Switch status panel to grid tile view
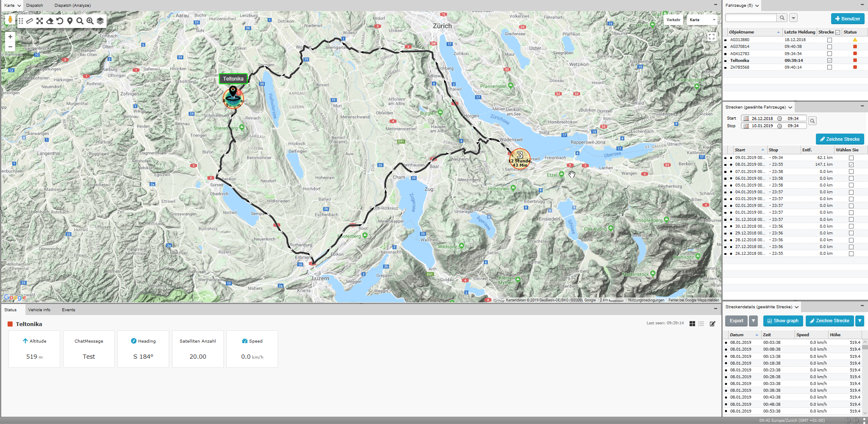 (692, 324)
